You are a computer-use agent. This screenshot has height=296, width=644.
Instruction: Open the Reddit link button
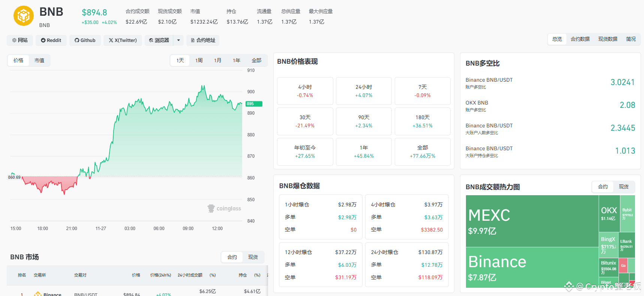[51, 40]
